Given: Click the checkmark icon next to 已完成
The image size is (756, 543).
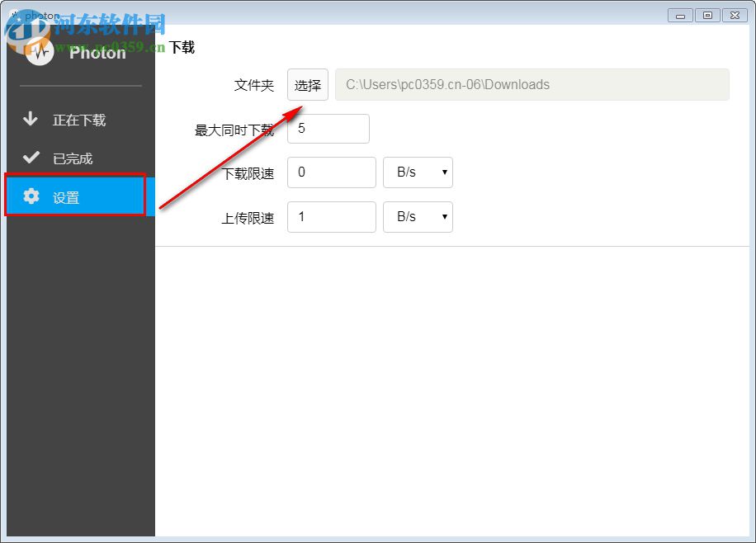Looking at the screenshot, I should (x=31, y=158).
